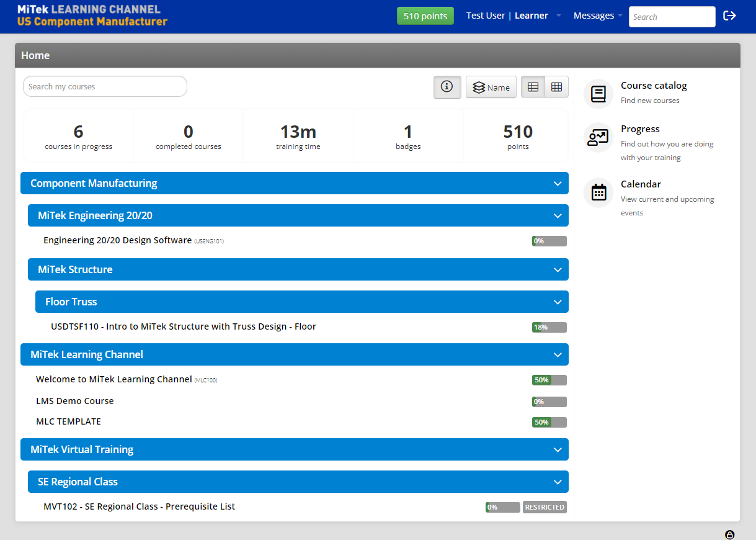This screenshot has height=540, width=756.
Task: Collapse the MiTek Engineering 20/20 section
Action: (298, 215)
